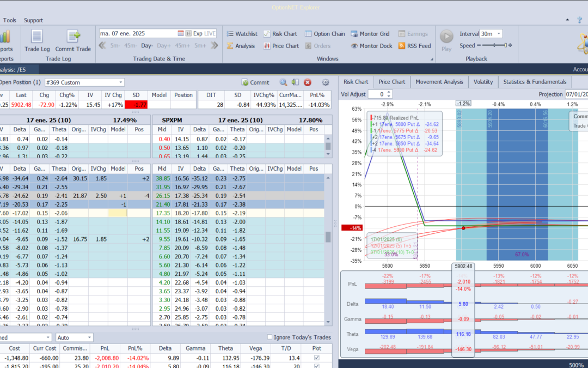Open the calendar date picker icon
The image size is (588, 368).
181,33
